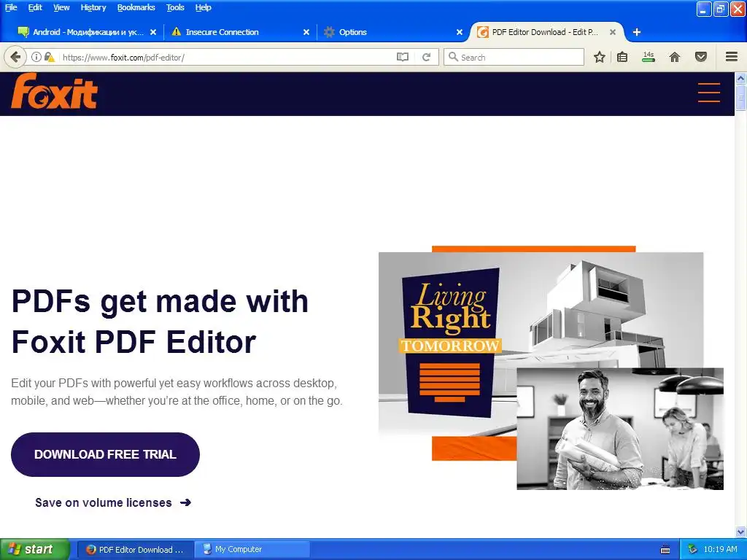Open a new tab with plus button

click(x=636, y=32)
